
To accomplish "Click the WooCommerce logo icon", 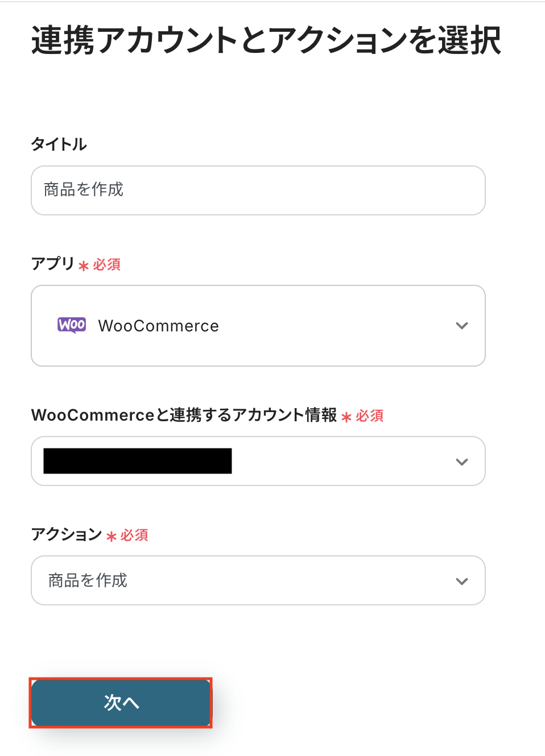I will 72,325.
